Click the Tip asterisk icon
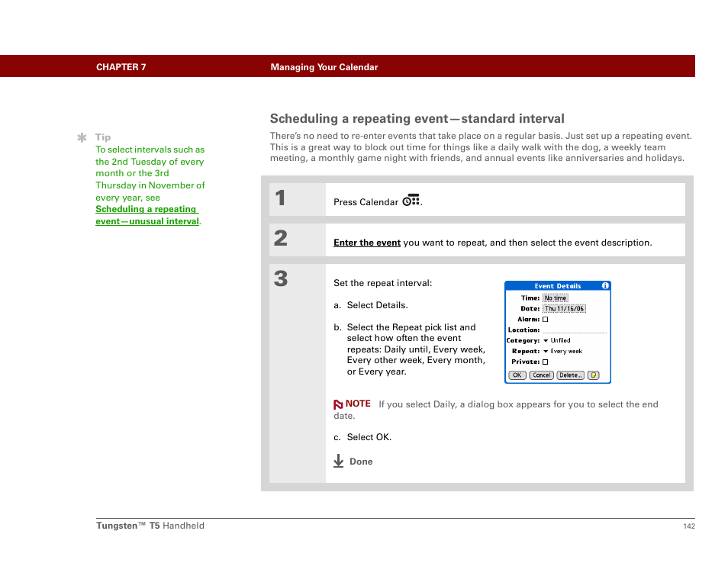 pos(82,137)
